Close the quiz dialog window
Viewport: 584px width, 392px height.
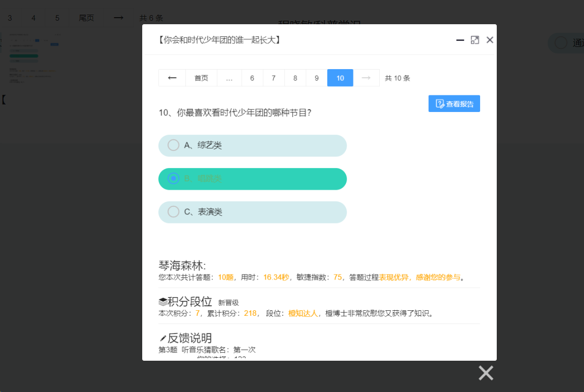(x=490, y=40)
